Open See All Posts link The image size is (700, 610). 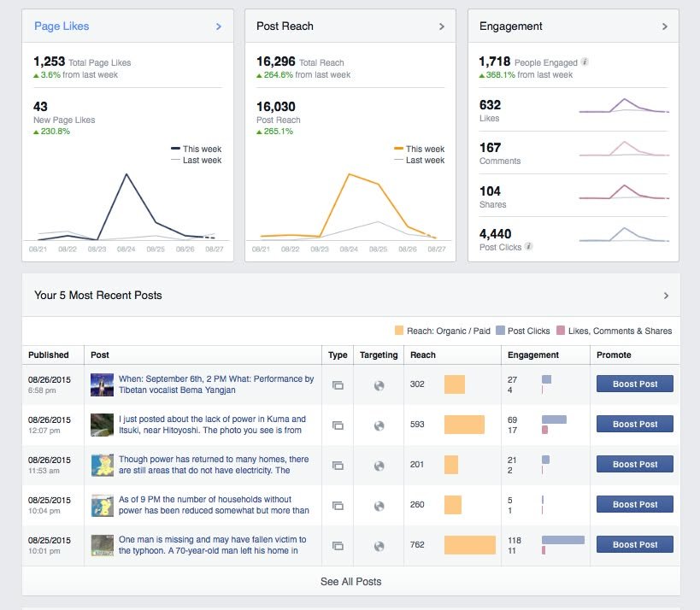point(350,582)
